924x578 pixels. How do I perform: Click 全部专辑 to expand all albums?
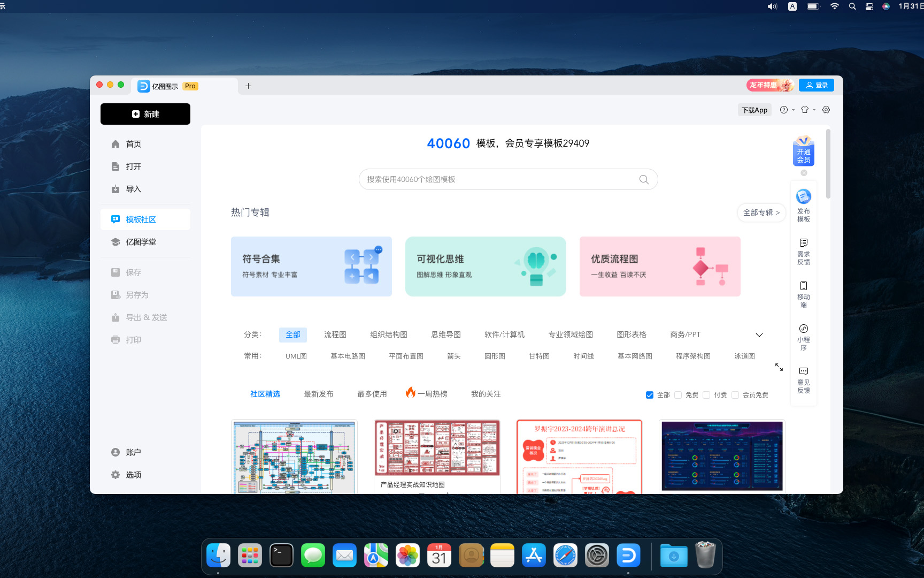point(761,212)
